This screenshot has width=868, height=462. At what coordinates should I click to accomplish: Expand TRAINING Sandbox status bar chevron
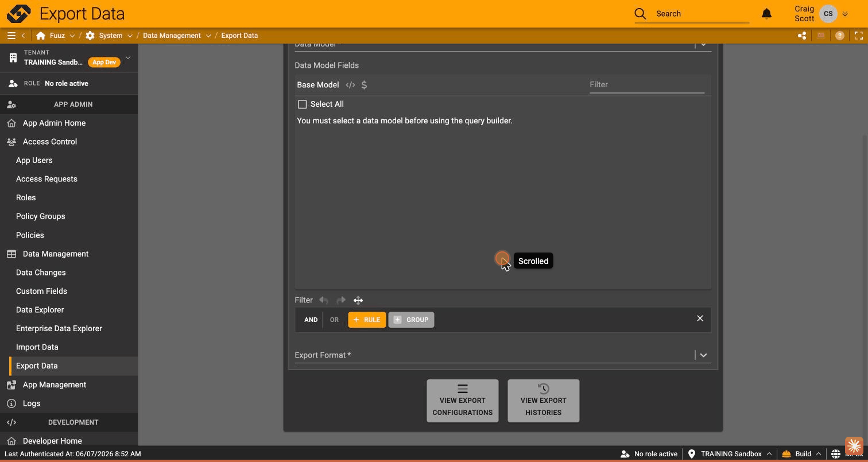pyautogui.click(x=769, y=454)
